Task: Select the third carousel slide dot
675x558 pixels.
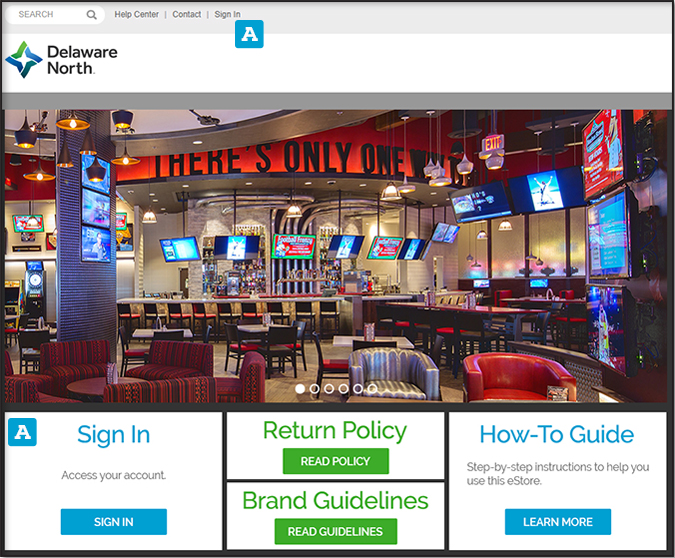Action: [x=329, y=389]
